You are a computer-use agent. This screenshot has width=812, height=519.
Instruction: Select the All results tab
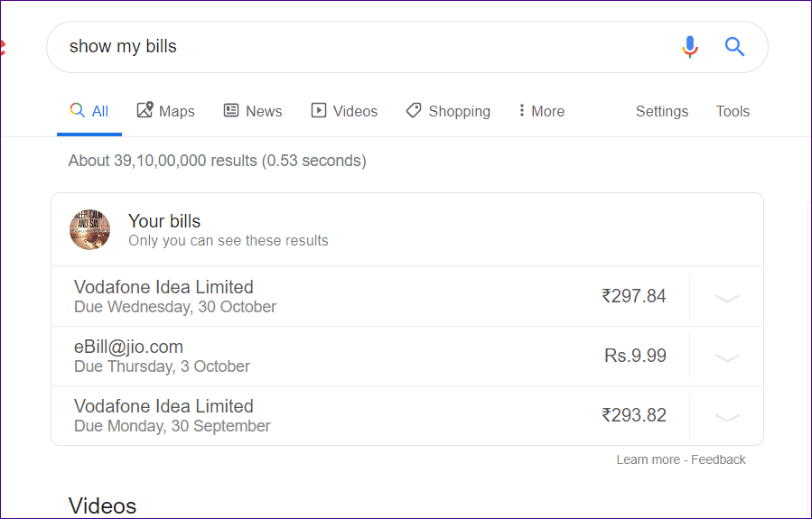[x=89, y=111]
